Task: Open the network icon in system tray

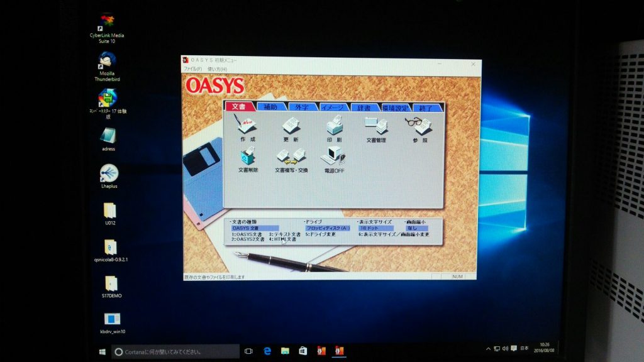Action: [x=497, y=349]
